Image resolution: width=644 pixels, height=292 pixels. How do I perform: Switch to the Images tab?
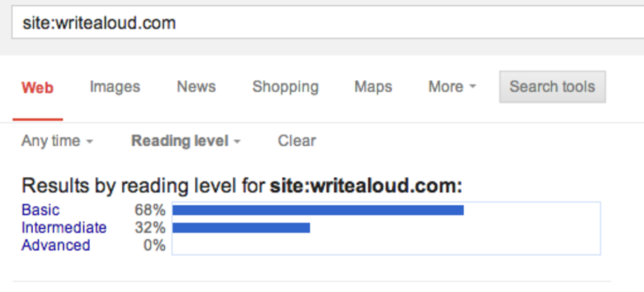(115, 87)
